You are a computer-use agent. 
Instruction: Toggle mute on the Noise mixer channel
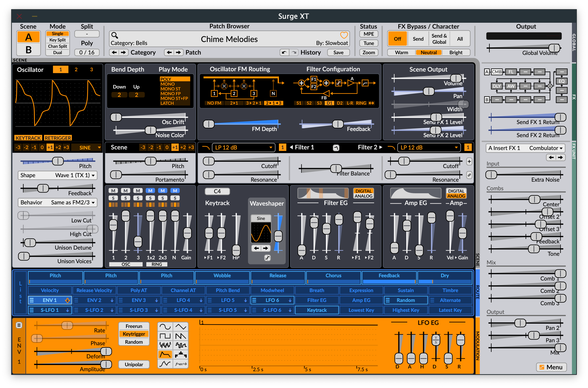(x=175, y=191)
